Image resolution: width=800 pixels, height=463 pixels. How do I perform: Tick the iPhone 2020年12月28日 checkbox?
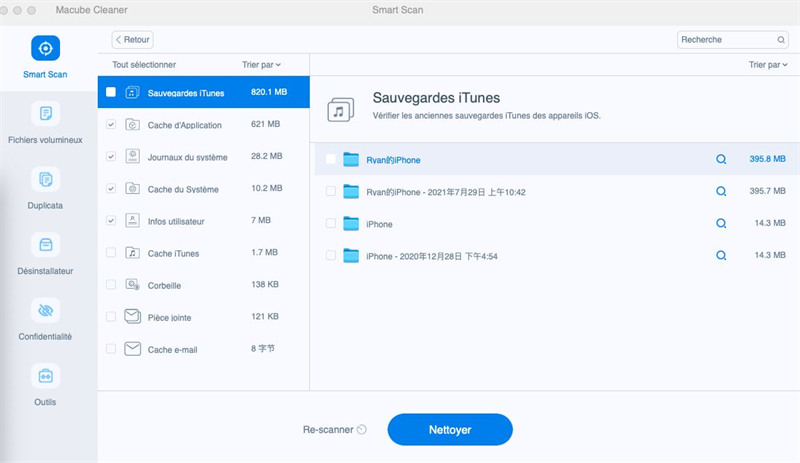pos(331,255)
